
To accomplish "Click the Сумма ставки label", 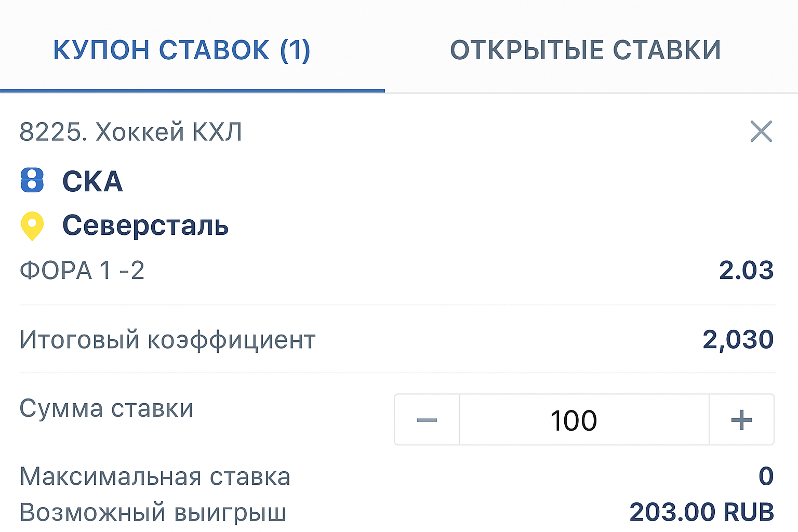I will click(107, 408).
